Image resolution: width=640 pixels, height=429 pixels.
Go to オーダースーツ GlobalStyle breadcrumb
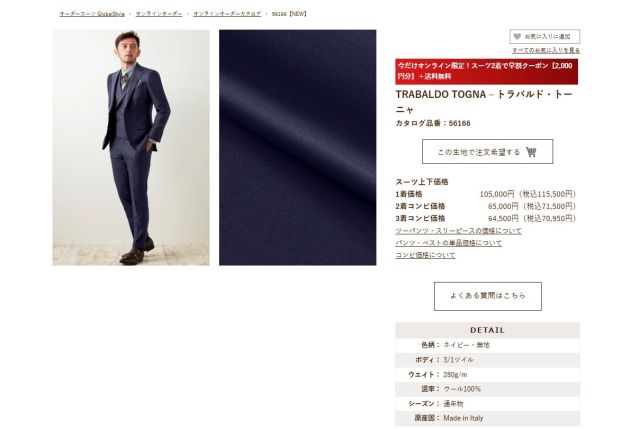(92, 13)
